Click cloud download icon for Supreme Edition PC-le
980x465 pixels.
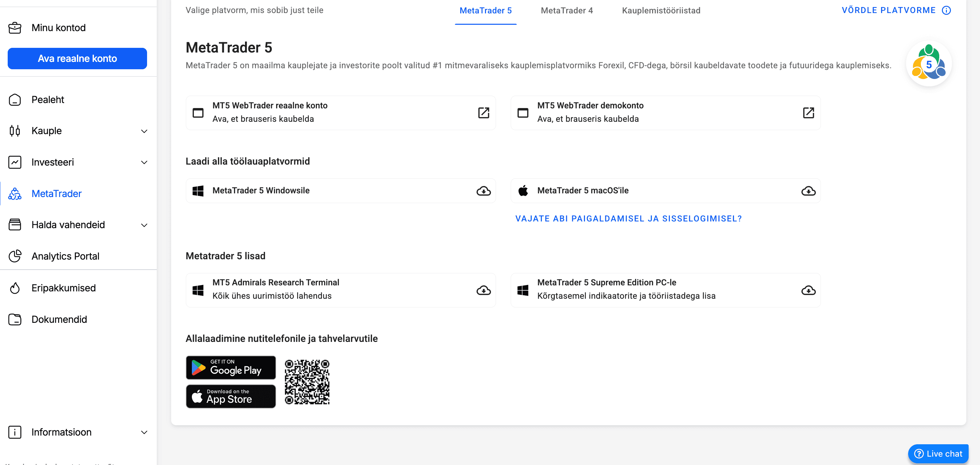pyautogui.click(x=809, y=291)
